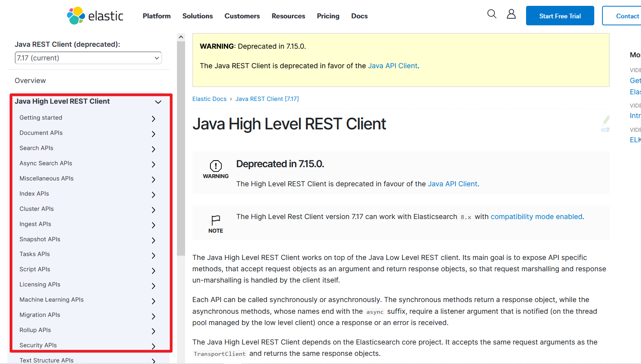Expand the Search APIs section
The width and height of the screenshot is (641, 364).
click(x=154, y=149)
